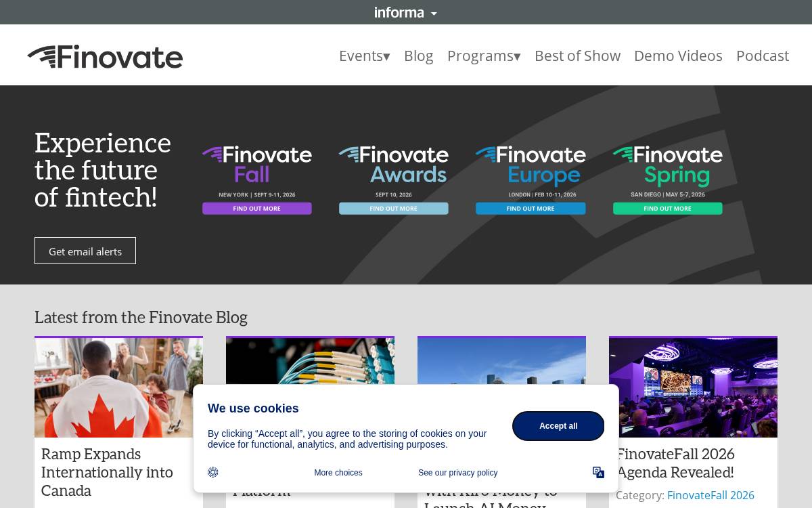
Task: Click the Latest from the Finovate Blog heading
Action: 141,317
